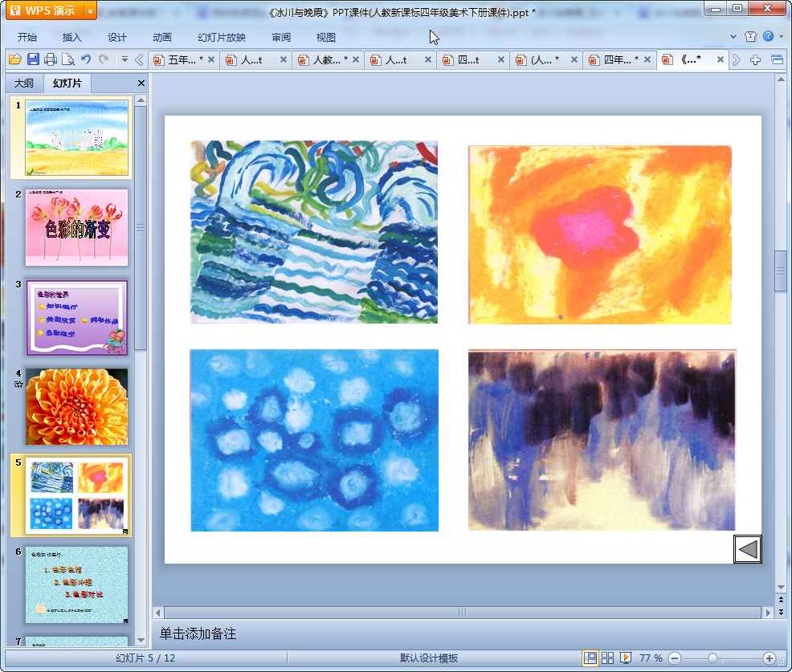Open help with the question mark icon
The height and width of the screenshot is (672, 792).
(768, 36)
